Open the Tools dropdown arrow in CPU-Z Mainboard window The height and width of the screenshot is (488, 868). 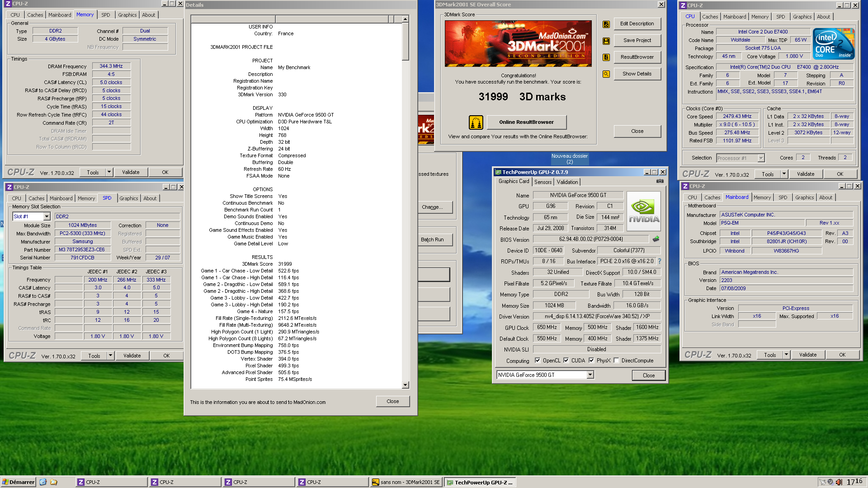[786, 355]
